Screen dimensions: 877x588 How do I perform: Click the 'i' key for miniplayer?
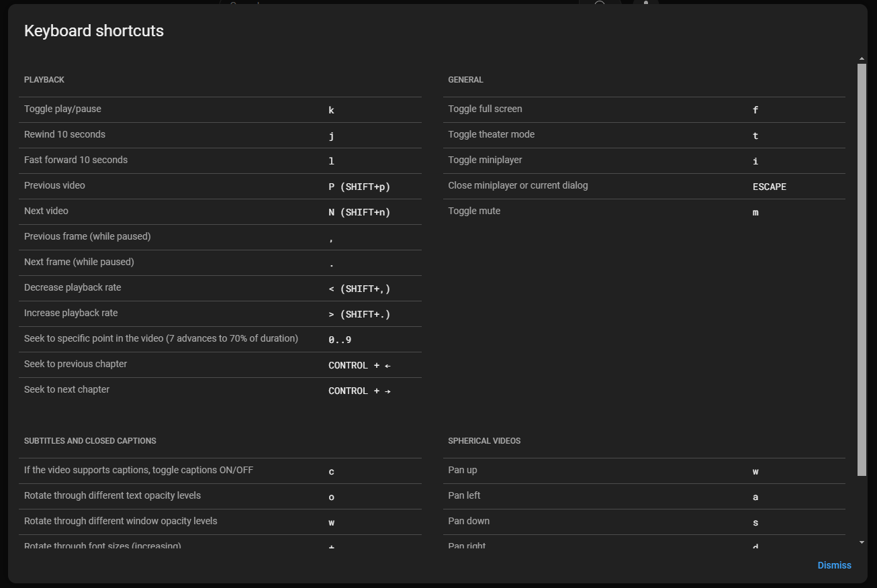pos(755,161)
